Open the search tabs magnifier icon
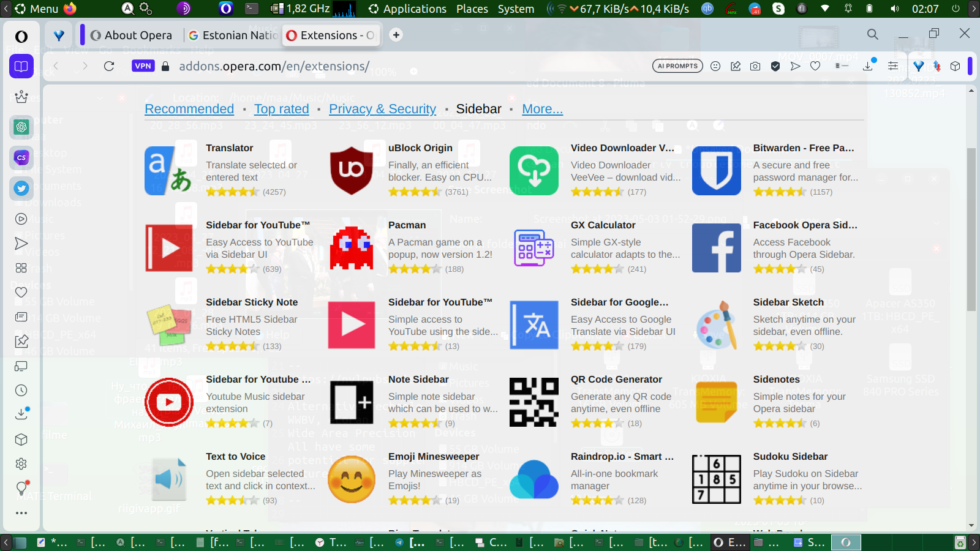This screenshot has height=551, width=980. coord(873,34)
